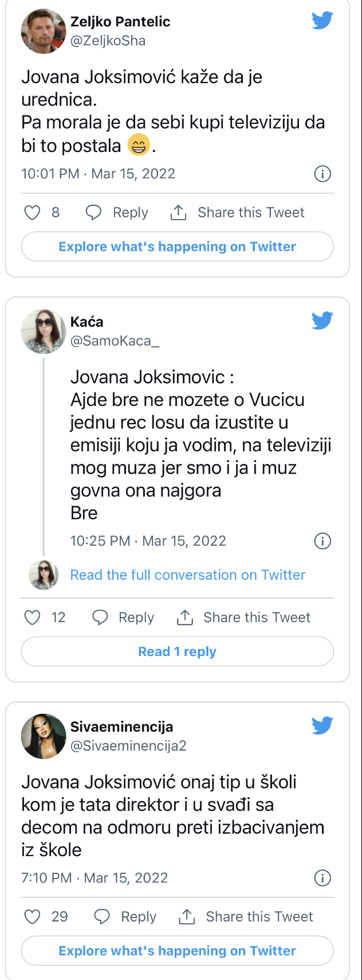Click the Twitter bird icon on Zeljko Pantelic's tweet
This screenshot has width=362, height=980.
click(322, 21)
